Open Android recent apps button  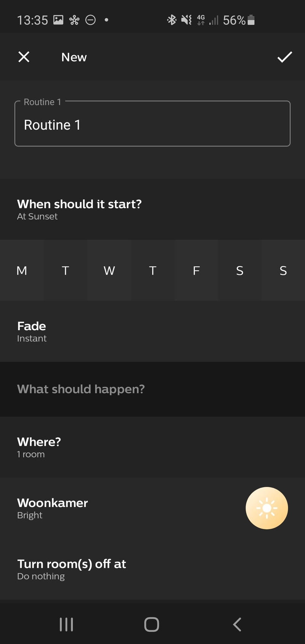pos(66,625)
